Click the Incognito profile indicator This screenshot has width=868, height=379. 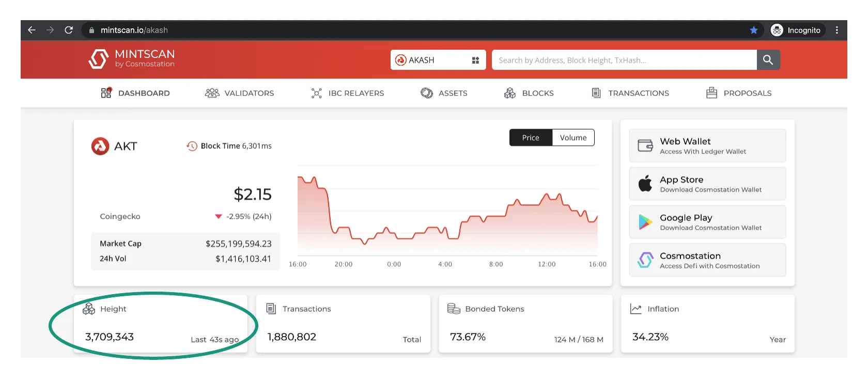point(796,30)
